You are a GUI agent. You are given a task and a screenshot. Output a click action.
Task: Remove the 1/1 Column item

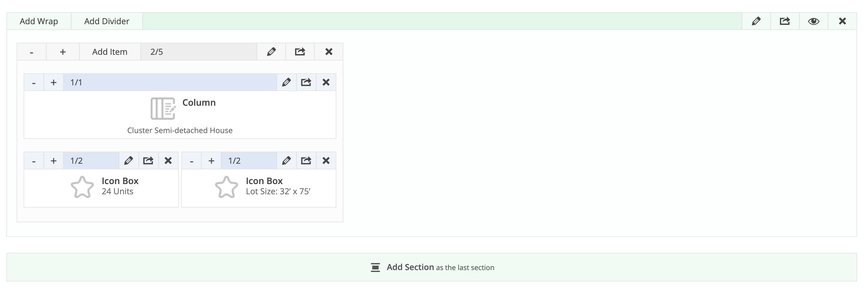[326, 82]
